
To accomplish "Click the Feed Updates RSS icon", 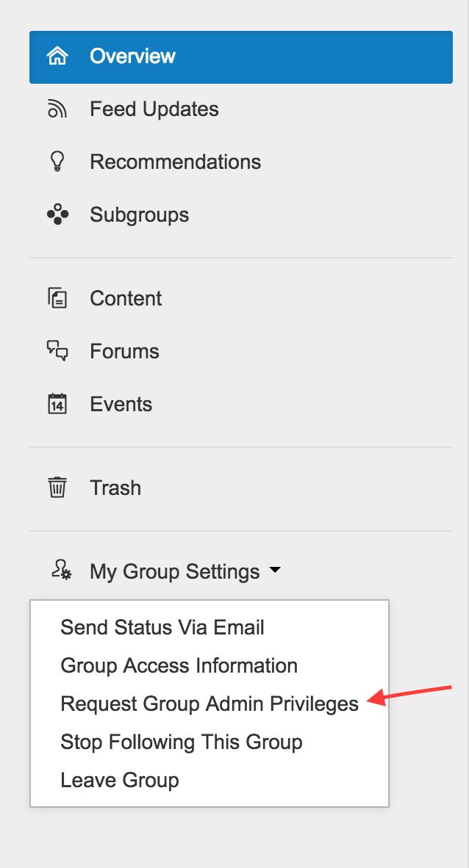I will point(57,109).
